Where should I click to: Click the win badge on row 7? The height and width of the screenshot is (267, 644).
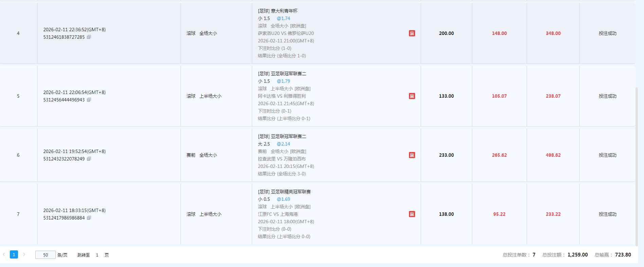(x=412, y=214)
